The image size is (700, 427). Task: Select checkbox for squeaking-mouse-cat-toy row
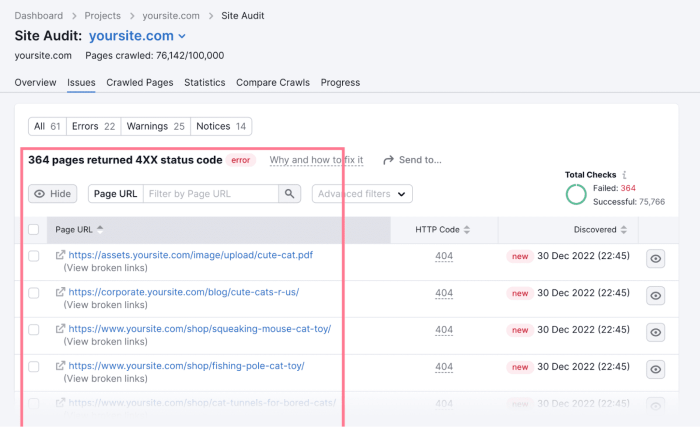point(34,330)
